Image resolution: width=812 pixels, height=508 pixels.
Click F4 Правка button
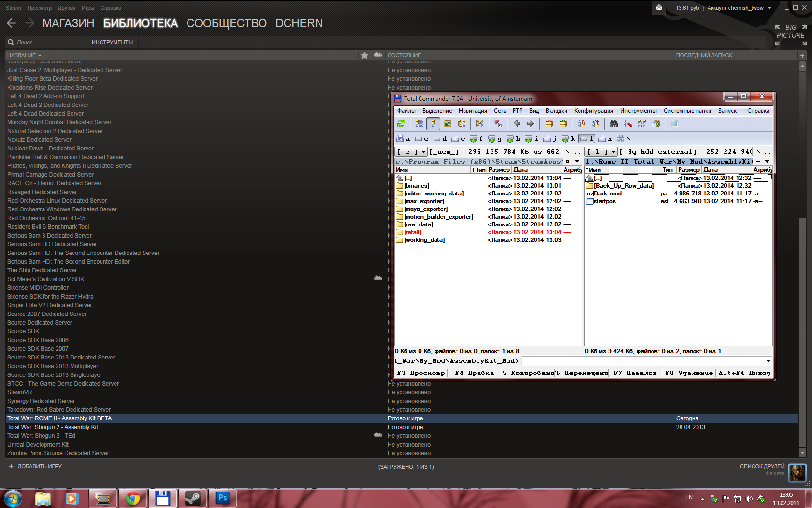pyautogui.click(x=474, y=373)
